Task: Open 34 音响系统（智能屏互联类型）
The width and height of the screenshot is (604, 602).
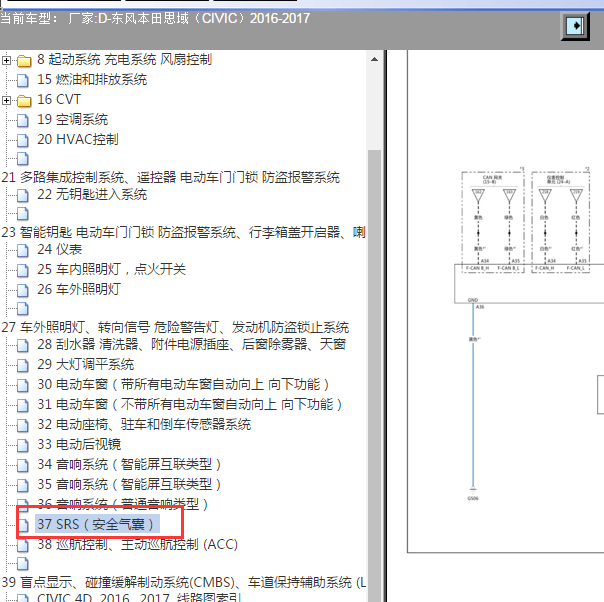Action: click(129, 465)
